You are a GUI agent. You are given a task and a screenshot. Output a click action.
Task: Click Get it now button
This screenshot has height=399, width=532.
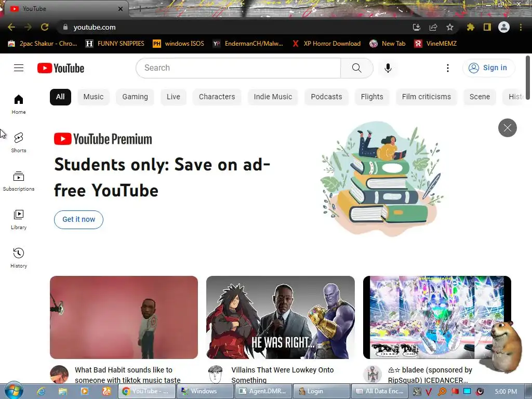point(79,220)
